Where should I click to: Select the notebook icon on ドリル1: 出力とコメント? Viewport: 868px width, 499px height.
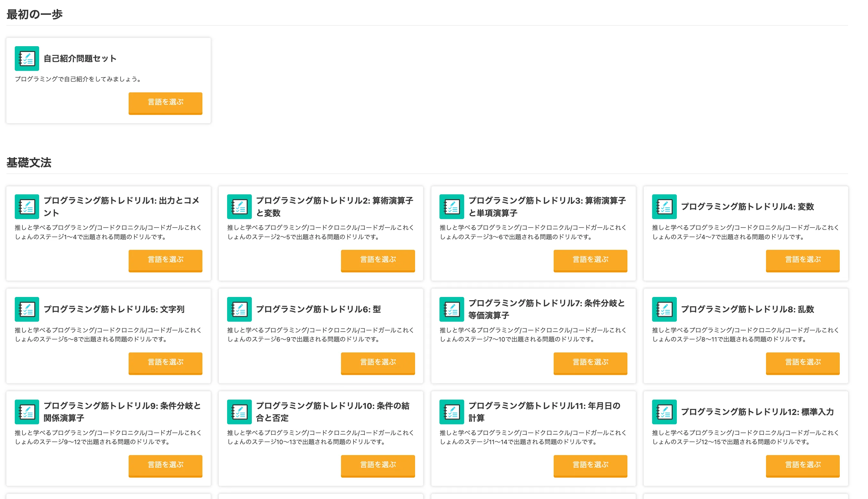click(x=27, y=207)
